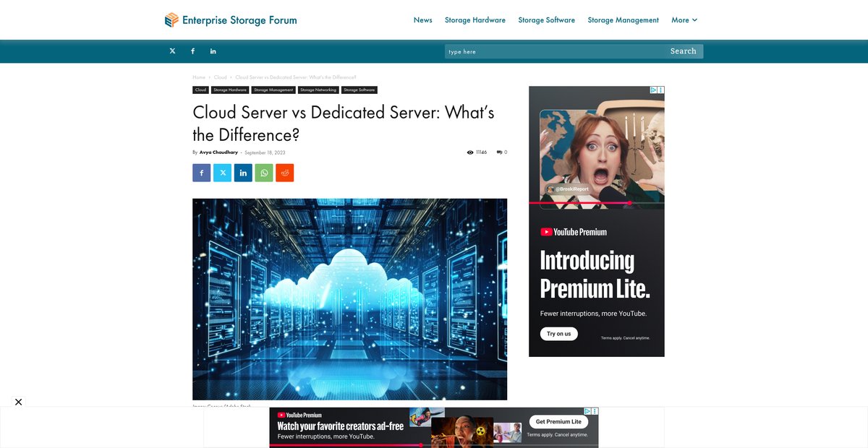Viewport: 868px width, 448px height.
Task: Select the Storage Networking category tag
Action: click(318, 90)
